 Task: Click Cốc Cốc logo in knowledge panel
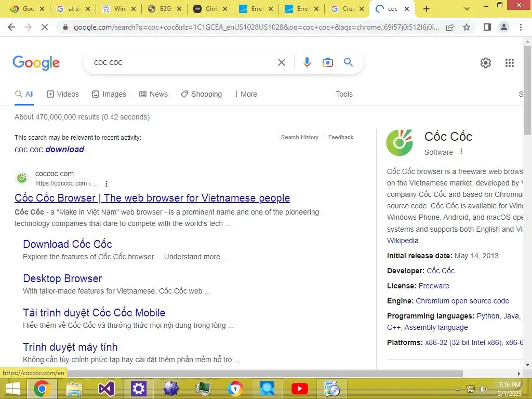(400, 142)
